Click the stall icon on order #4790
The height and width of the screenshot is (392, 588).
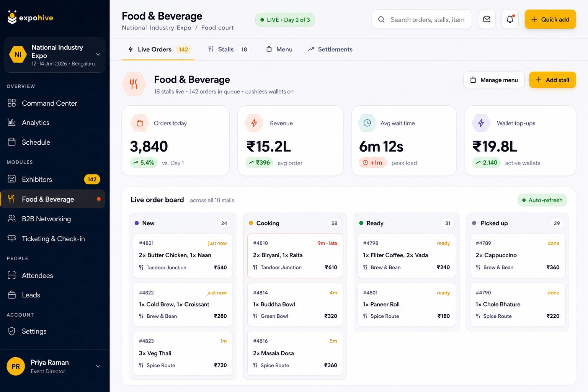(x=478, y=316)
